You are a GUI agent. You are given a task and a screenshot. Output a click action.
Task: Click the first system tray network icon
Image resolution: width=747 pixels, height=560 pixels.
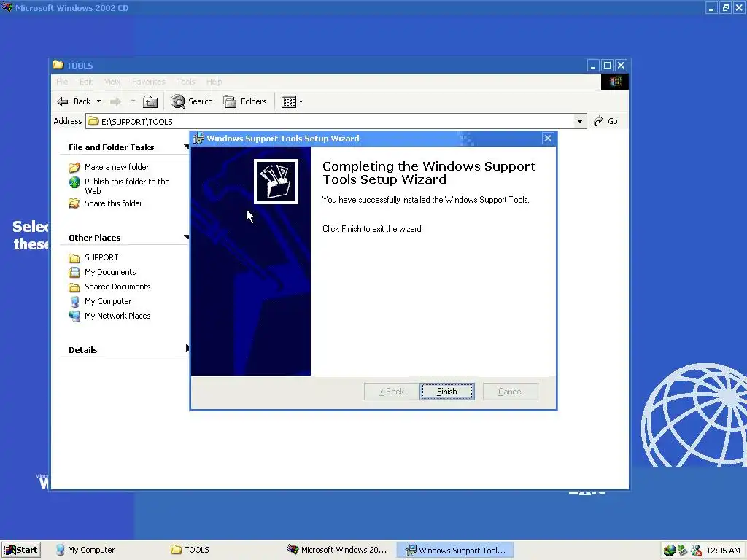[670, 550]
